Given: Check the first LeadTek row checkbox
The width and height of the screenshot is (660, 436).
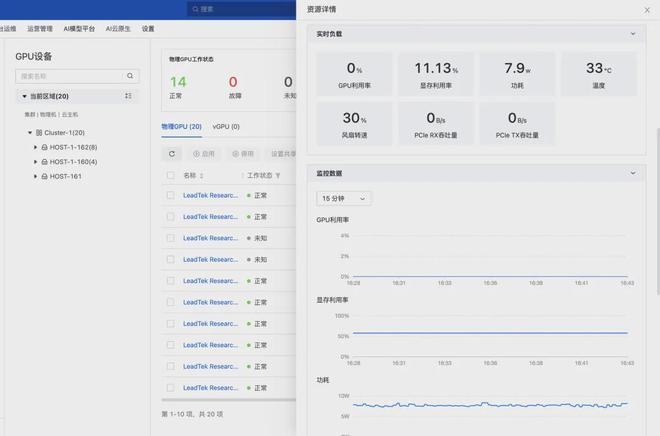Looking at the screenshot, I should point(170,195).
